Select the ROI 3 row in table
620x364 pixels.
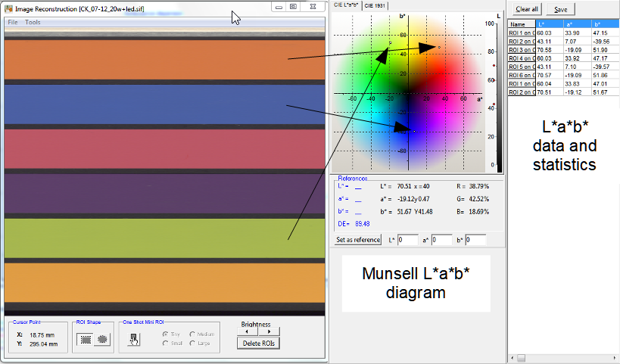pyautogui.click(x=522, y=50)
